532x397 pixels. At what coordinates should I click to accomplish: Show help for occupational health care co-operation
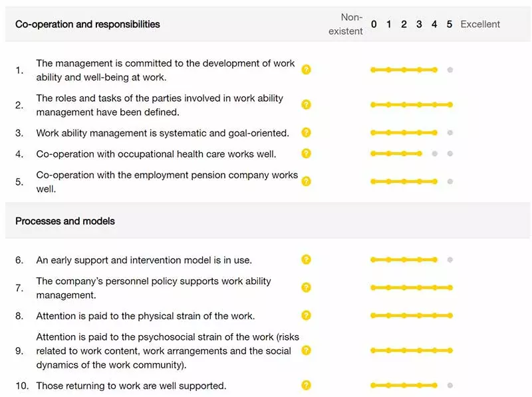pos(306,154)
